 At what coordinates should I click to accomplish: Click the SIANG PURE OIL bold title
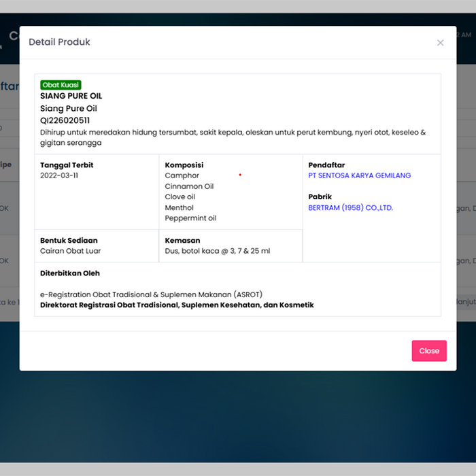(71, 96)
